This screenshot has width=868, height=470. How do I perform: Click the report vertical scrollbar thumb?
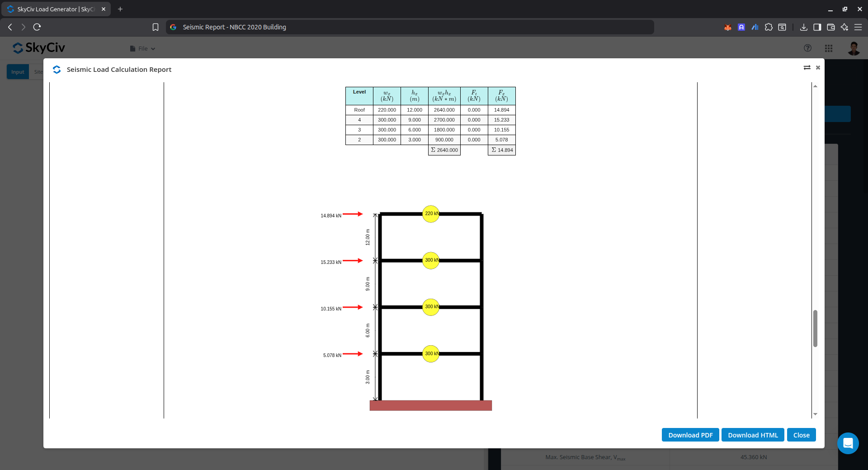tap(815, 328)
